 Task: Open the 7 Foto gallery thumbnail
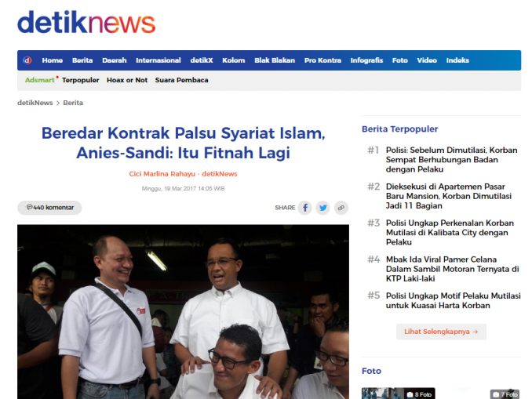point(505,394)
